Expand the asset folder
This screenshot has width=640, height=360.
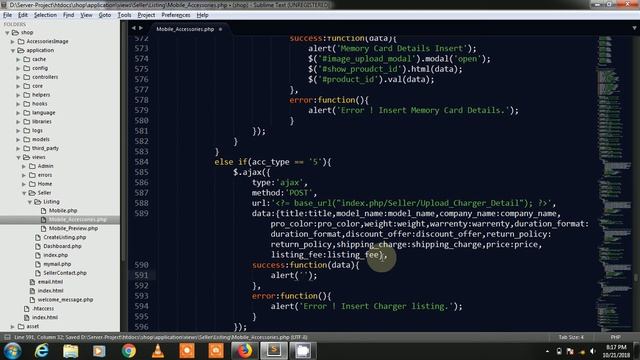coord(13,326)
